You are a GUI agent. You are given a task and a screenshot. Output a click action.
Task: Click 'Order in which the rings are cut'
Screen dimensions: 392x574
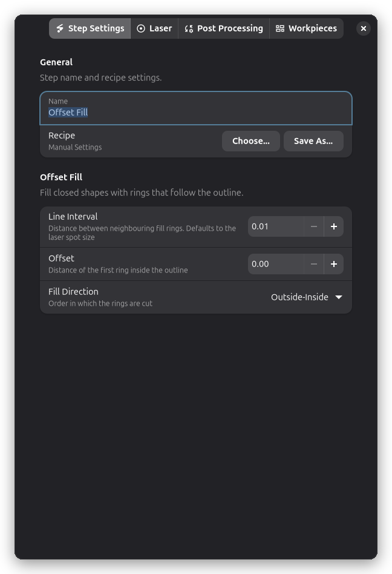click(x=100, y=303)
